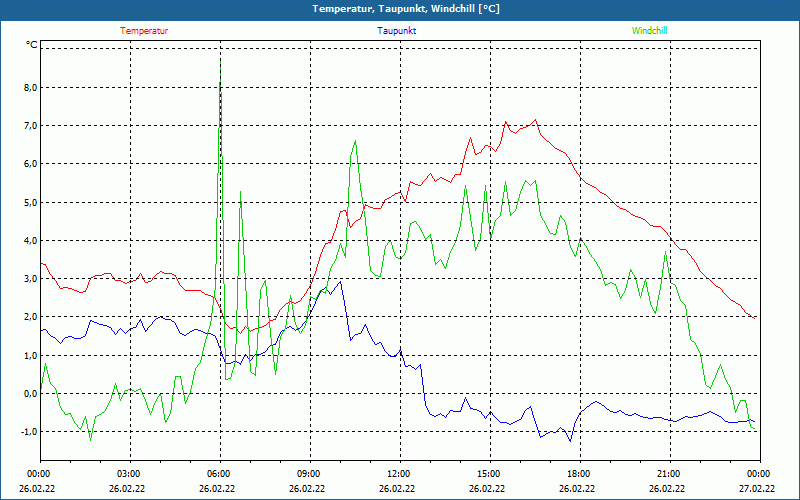Click the 6,0 y-axis value
The height and width of the screenshot is (500, 800).
31,164
